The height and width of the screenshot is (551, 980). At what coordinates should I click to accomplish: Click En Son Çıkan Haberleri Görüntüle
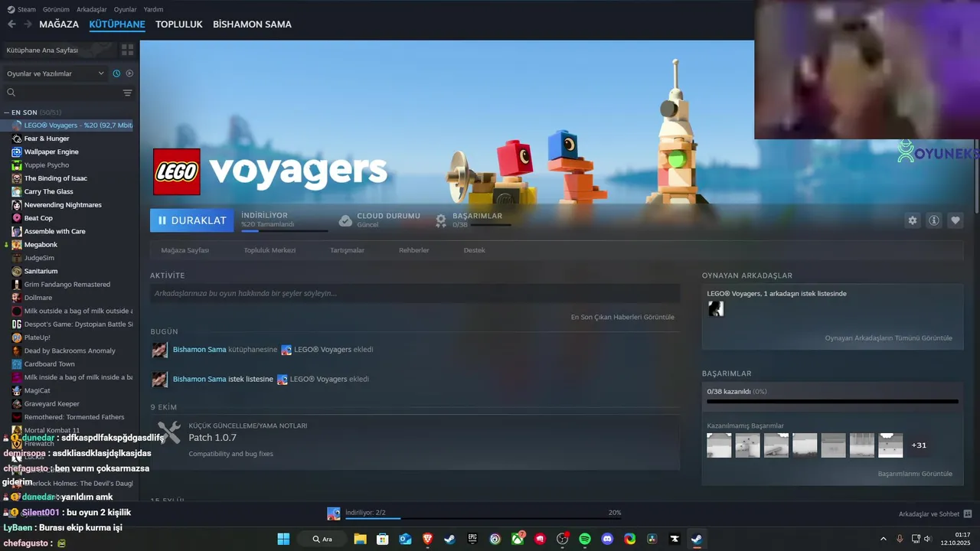(x=622, y=317)
